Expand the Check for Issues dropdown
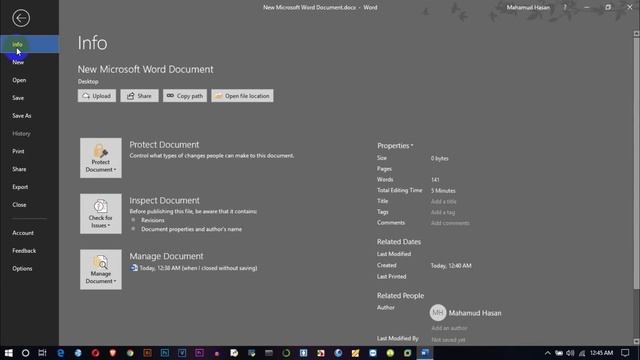The width and height of the screenshot is (640, 360). coord(101,214)
